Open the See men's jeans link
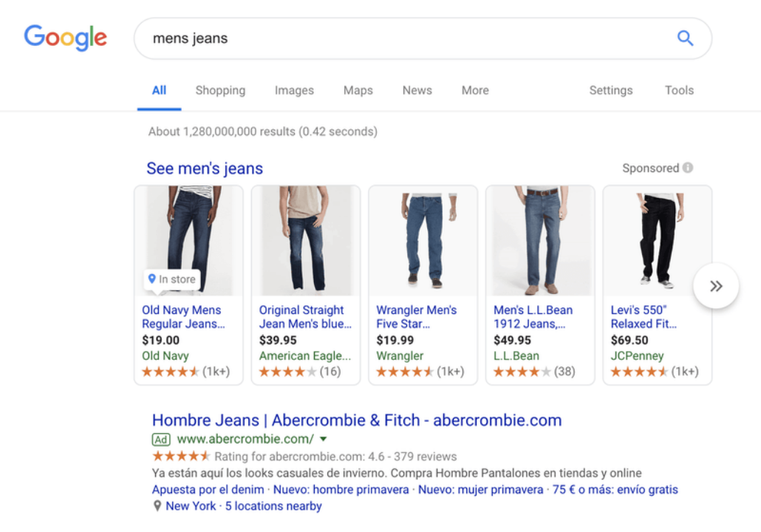The image size is (761, 532). (x=205, y=168)
